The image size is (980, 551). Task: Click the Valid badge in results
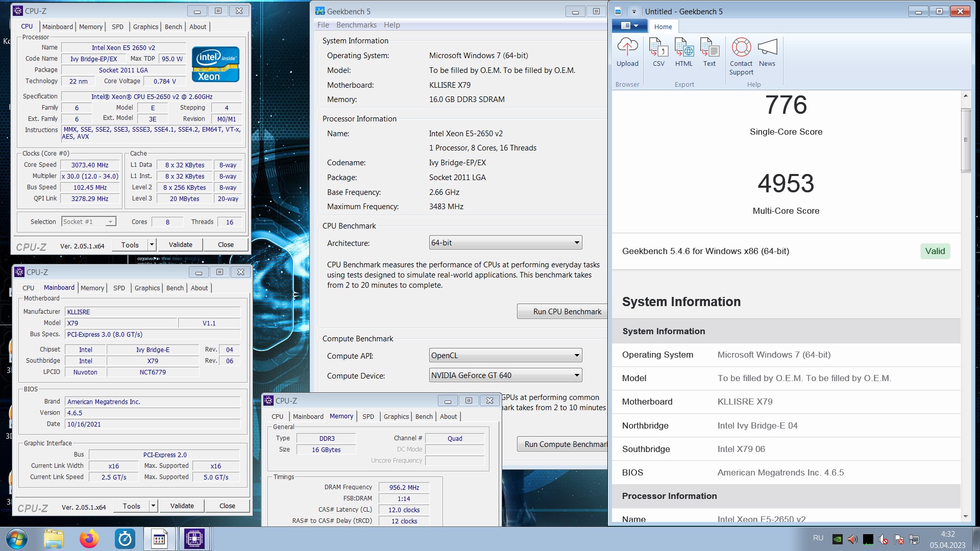tap(935, 251)
